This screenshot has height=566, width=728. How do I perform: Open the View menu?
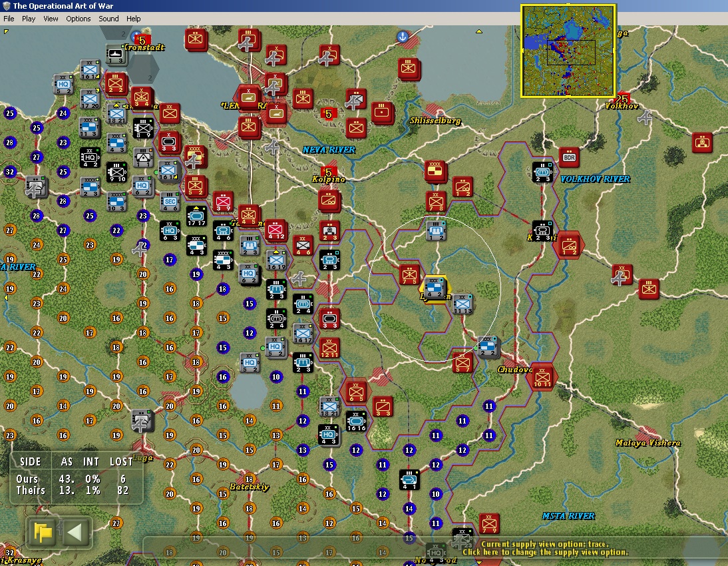click(51, 19)
